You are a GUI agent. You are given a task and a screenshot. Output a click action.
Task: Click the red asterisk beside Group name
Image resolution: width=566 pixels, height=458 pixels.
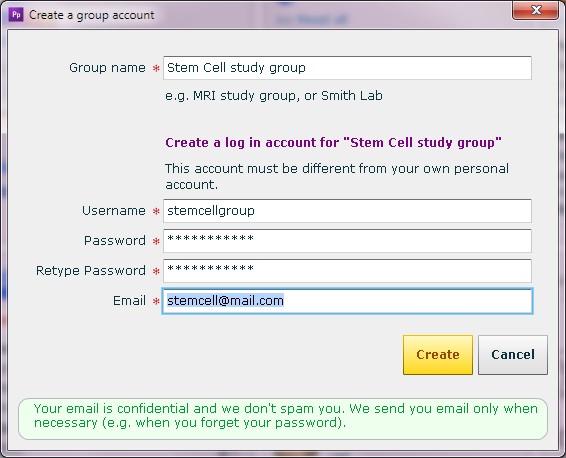pos(156,68)
